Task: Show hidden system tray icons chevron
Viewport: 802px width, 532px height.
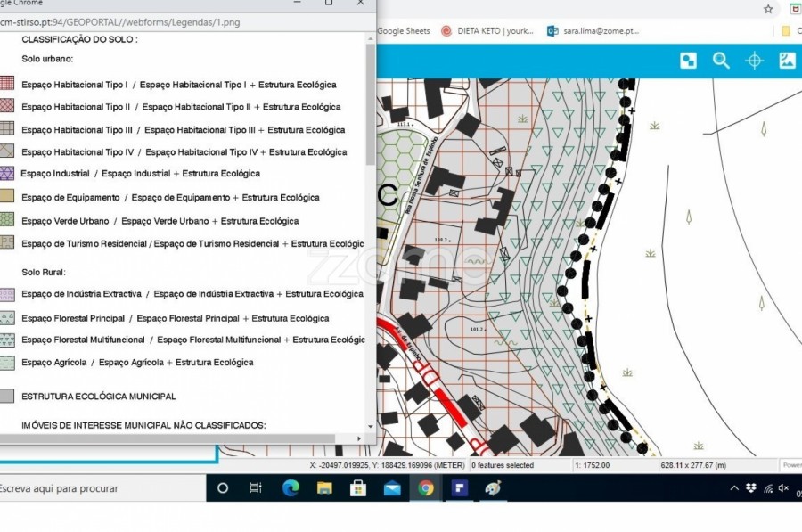Action: [734, 488]
